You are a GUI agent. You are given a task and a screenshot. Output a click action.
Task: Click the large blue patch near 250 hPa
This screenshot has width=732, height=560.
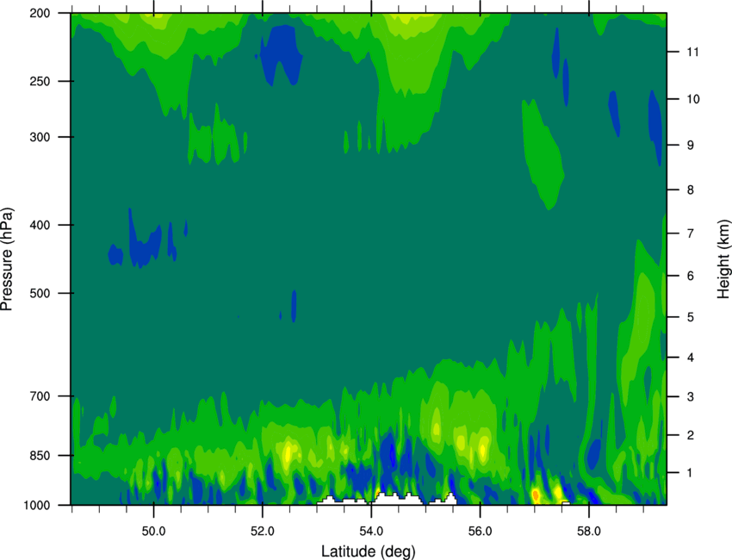pos(282,55)
